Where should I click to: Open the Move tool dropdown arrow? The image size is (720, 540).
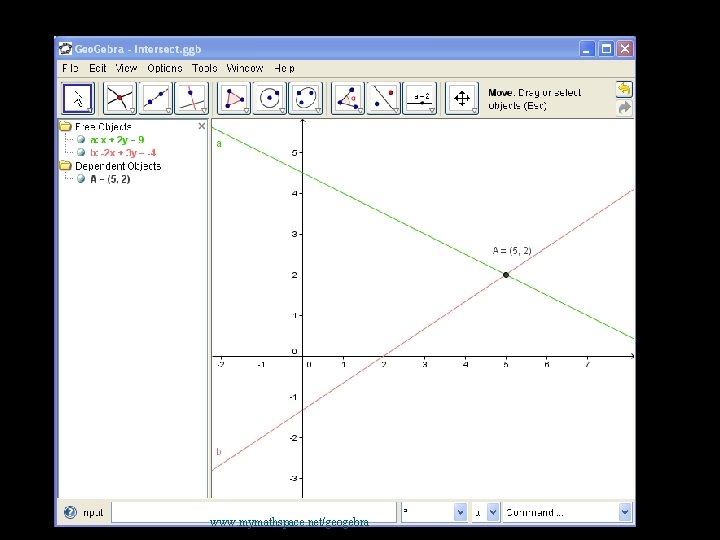(x=90, y=110)
